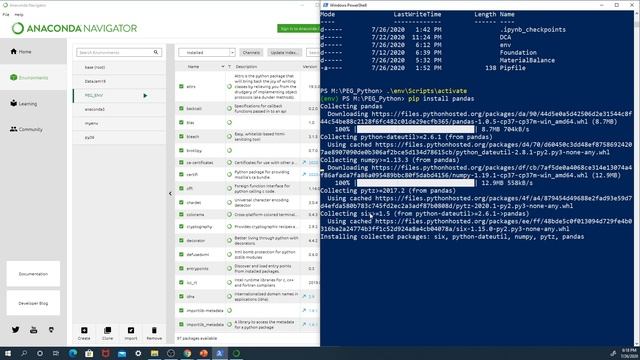Open the Documentation link
The height and width of the screenshot is (360, 640).
click(x=33, y=274)
